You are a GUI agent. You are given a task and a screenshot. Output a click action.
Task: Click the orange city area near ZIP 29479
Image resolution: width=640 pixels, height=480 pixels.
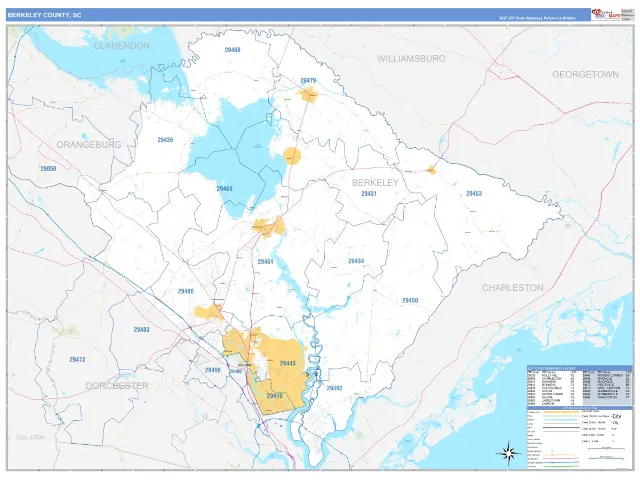(308, 96)
